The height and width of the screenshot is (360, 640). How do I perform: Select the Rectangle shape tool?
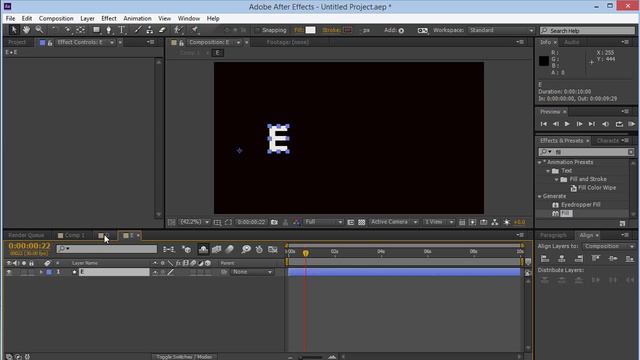tap(96, 30)
